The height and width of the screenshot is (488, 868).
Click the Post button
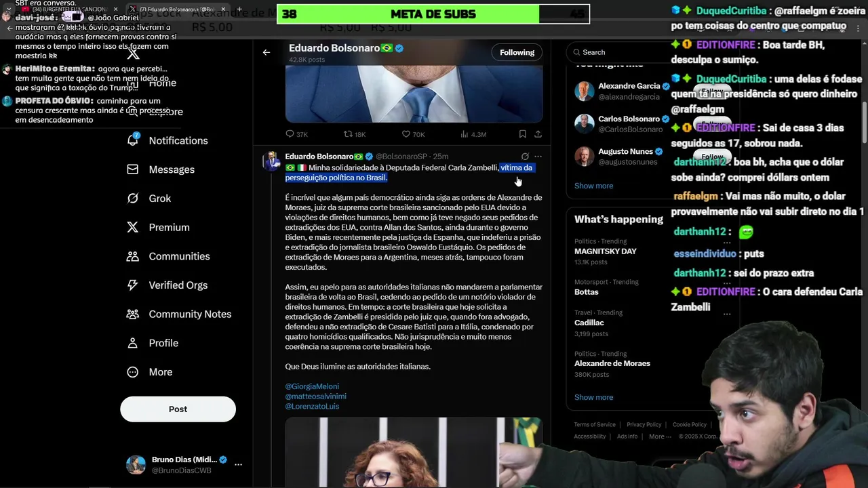[x=178, y=409]
